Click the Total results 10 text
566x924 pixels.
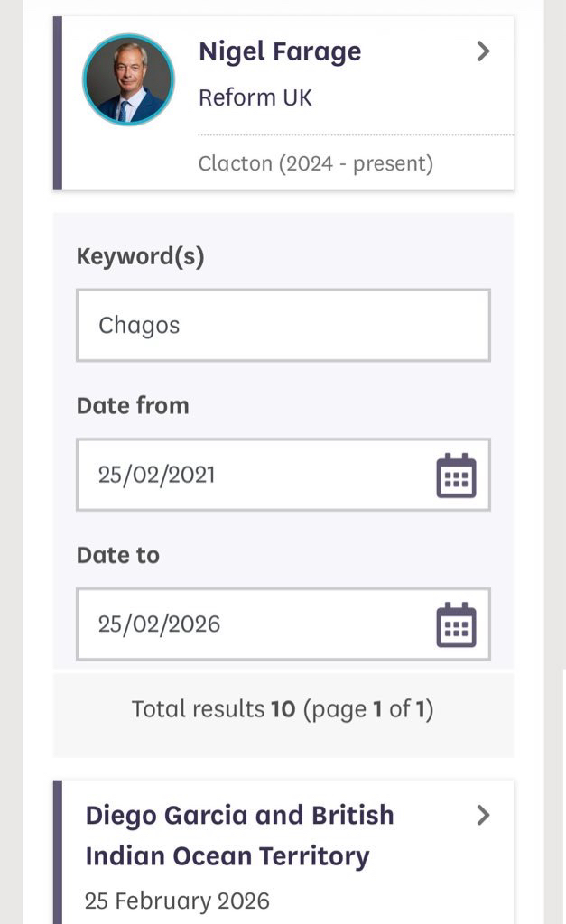click(213, 709)
